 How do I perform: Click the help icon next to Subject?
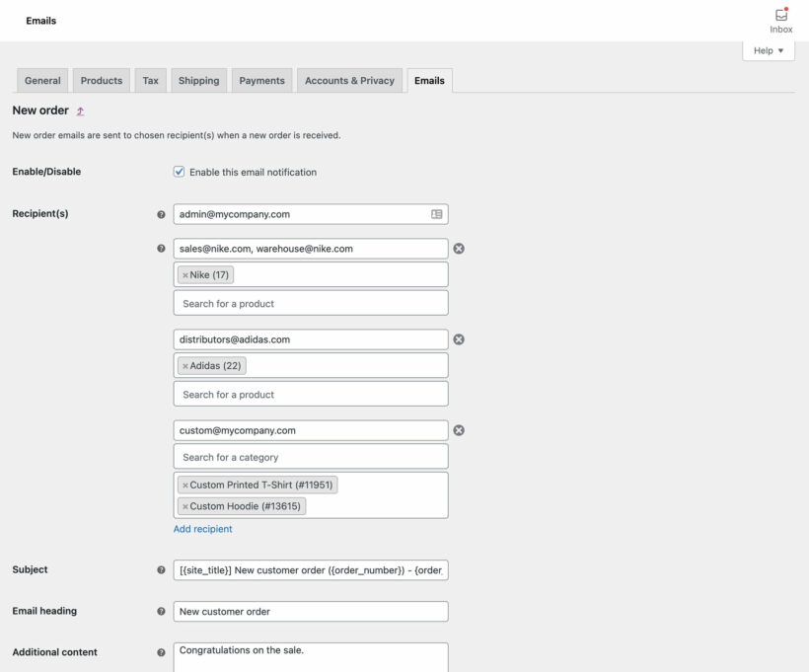click(x=161, y=569)
